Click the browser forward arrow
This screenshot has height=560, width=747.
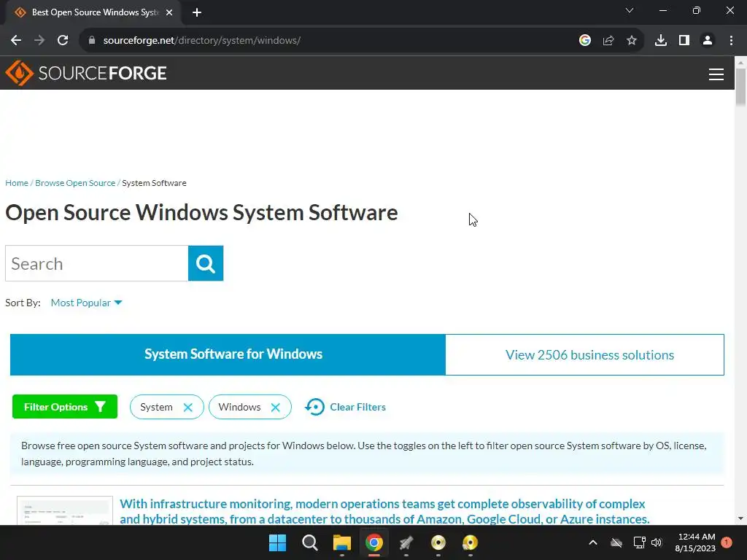point(39,41)
